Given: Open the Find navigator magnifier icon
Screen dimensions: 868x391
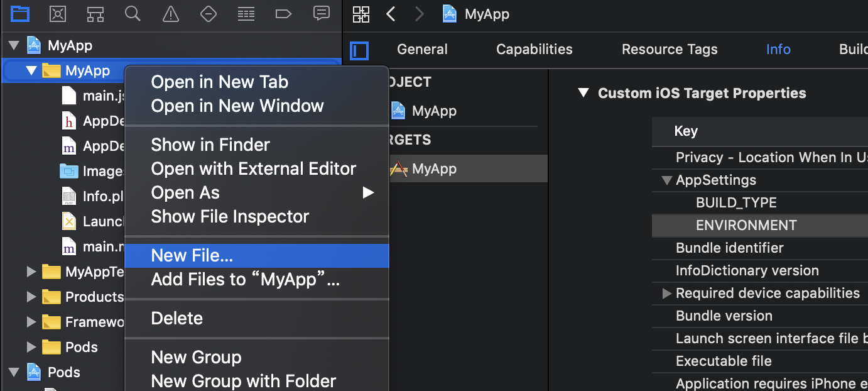Looking at the screenshot, I should click(x=133, y=13).
